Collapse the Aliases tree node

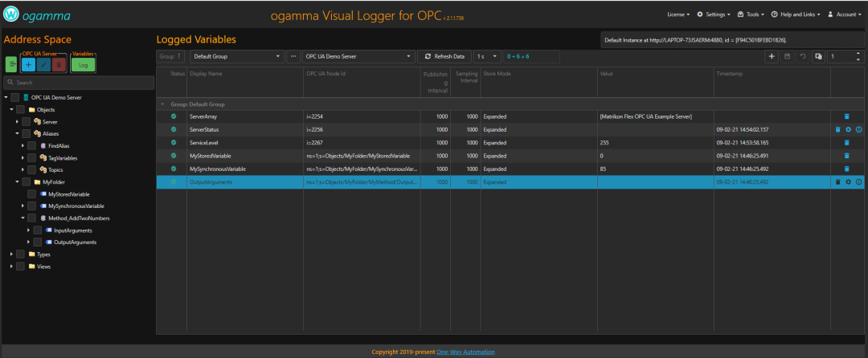(17, 134)
